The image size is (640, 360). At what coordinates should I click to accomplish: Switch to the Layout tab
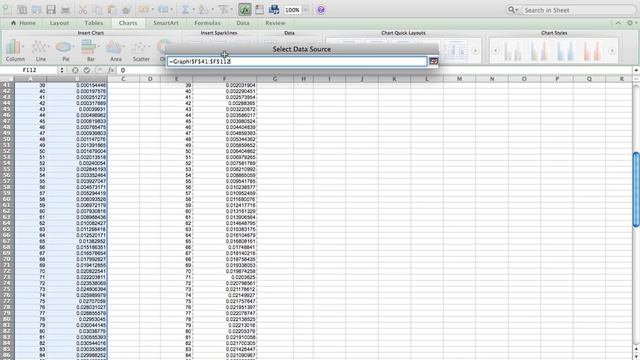59,23
